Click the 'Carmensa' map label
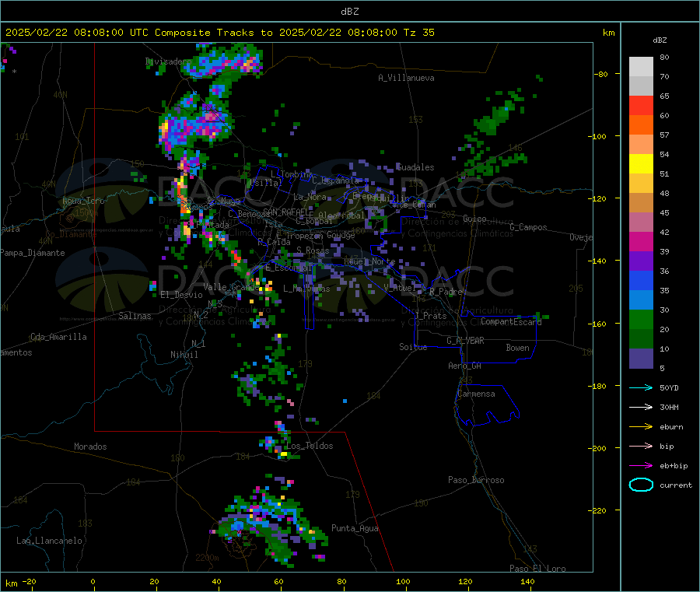This screenshot has width=700, height=592. click(x=476, y=394)
